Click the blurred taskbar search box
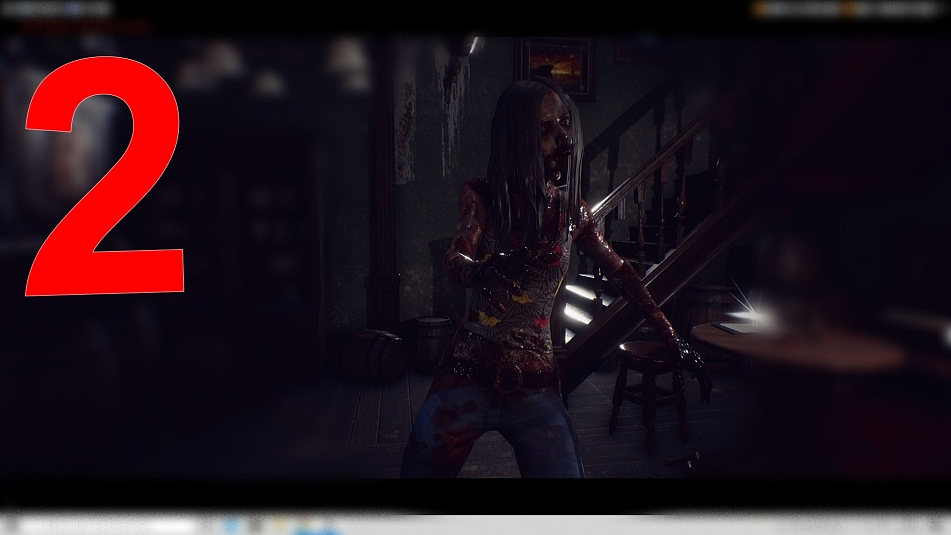 pos(108,525)
